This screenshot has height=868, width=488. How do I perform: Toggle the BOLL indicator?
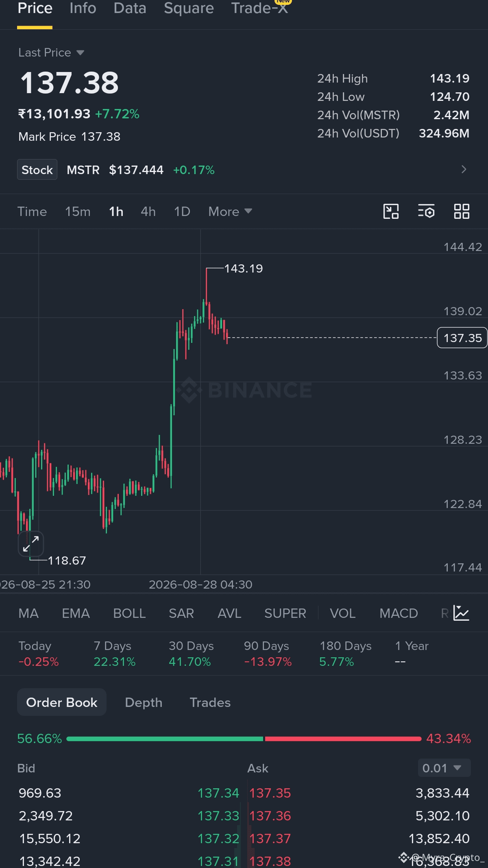point(129,613)
